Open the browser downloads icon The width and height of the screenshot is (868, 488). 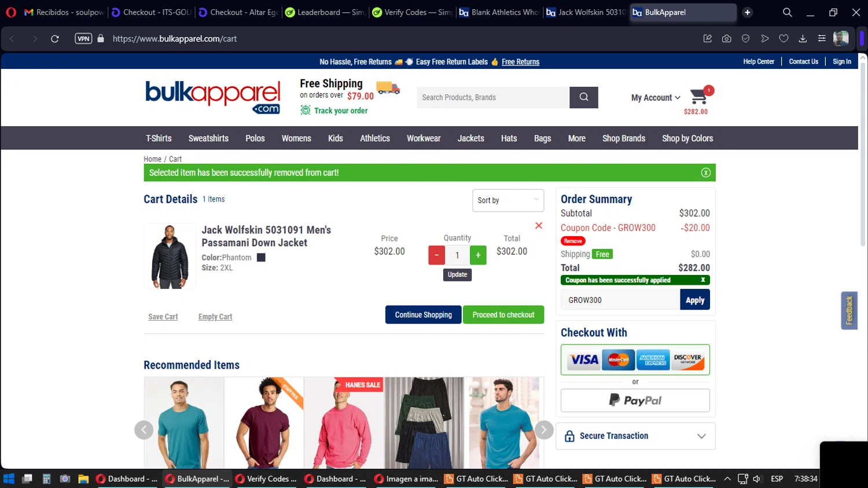click(x=803, y=39)
